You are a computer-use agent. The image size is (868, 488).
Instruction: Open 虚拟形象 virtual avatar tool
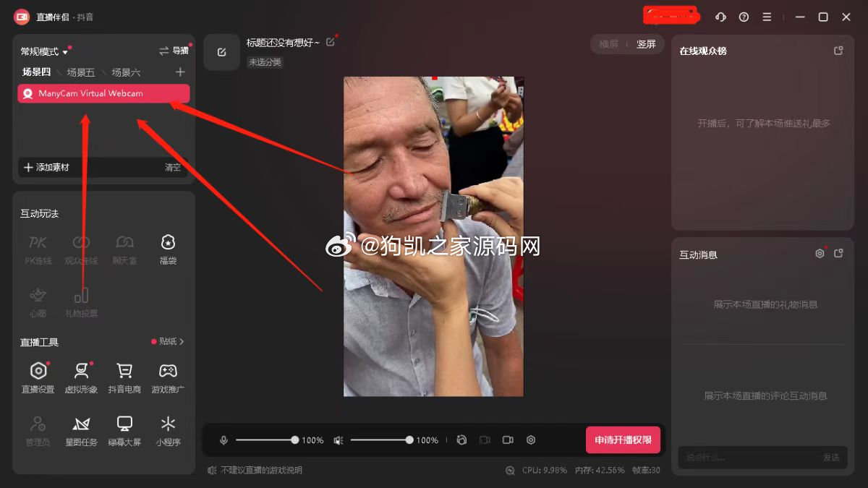tap(81, 378)
